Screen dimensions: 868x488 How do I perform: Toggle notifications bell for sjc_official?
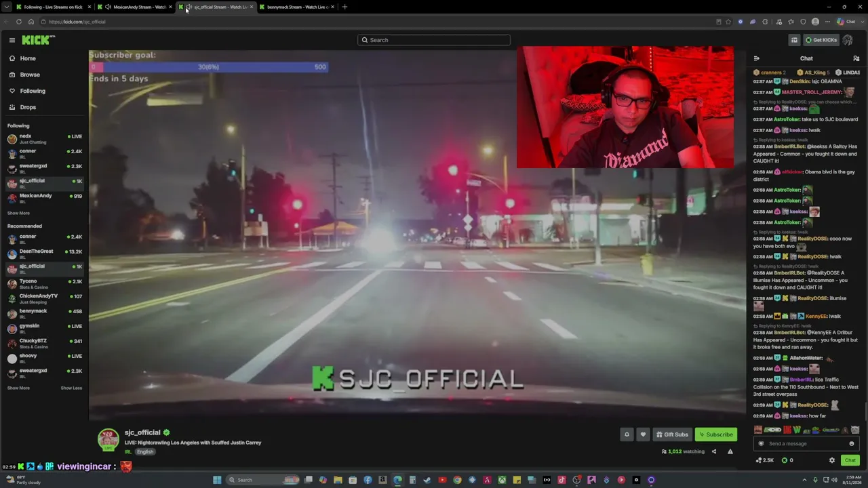click(x=627, y=434)
